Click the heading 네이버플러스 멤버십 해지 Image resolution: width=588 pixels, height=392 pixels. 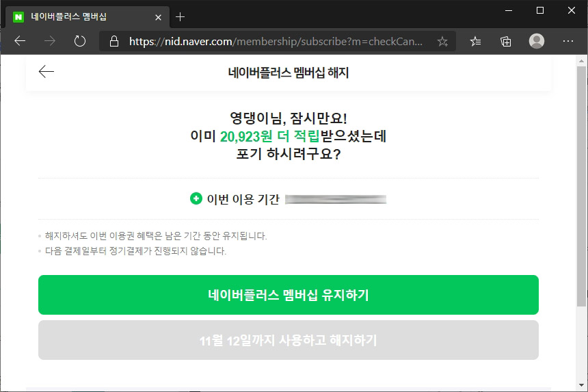[289, 73]
